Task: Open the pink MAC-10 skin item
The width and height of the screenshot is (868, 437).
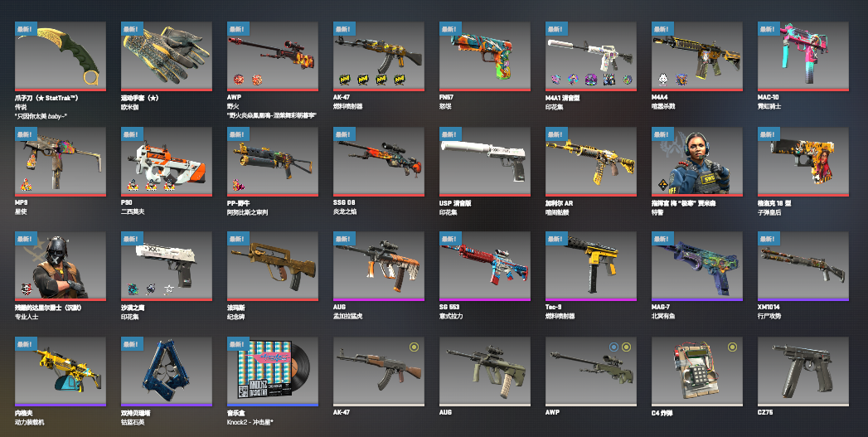Action: pyautogui.click(x=803, y=56)
